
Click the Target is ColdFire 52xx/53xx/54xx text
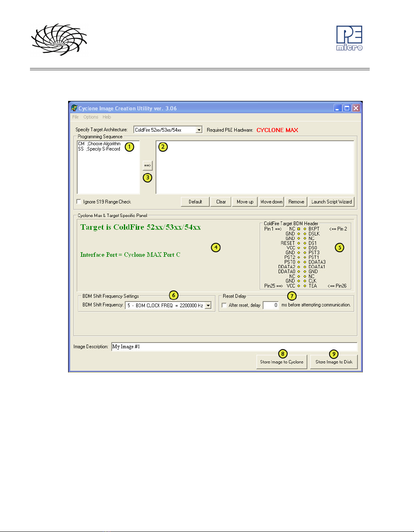pyautogui.click(x=140, y=227)
